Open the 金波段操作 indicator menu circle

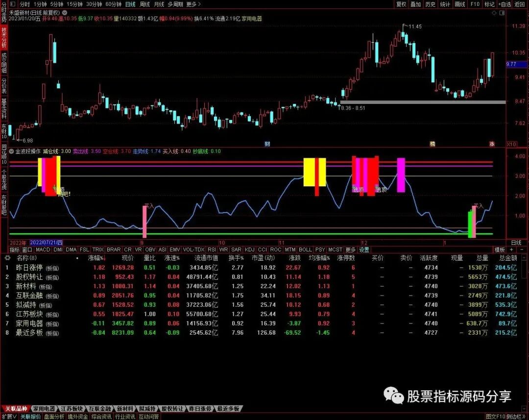click(11, 151)
